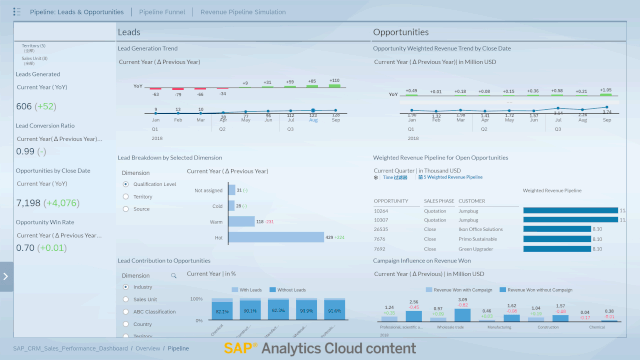640x360 pixels.
Task: Click the filter icon before Time filter
Action: click(376, 178)
